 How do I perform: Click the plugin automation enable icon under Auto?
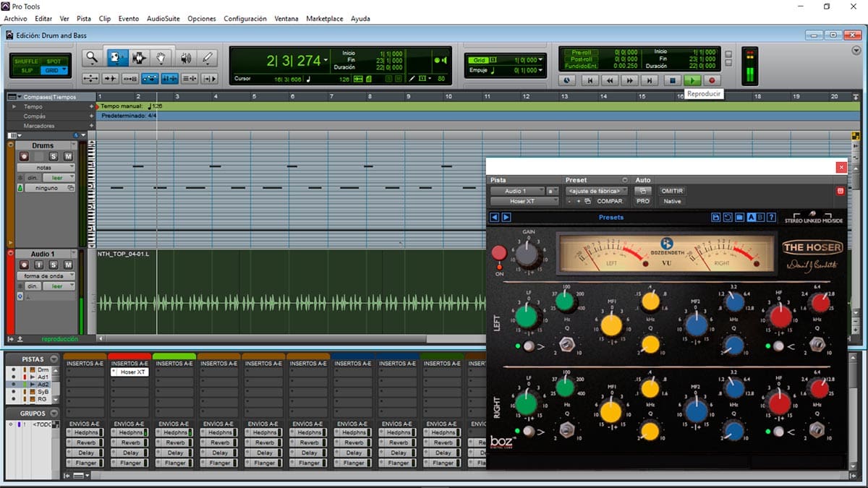(642, 191)
